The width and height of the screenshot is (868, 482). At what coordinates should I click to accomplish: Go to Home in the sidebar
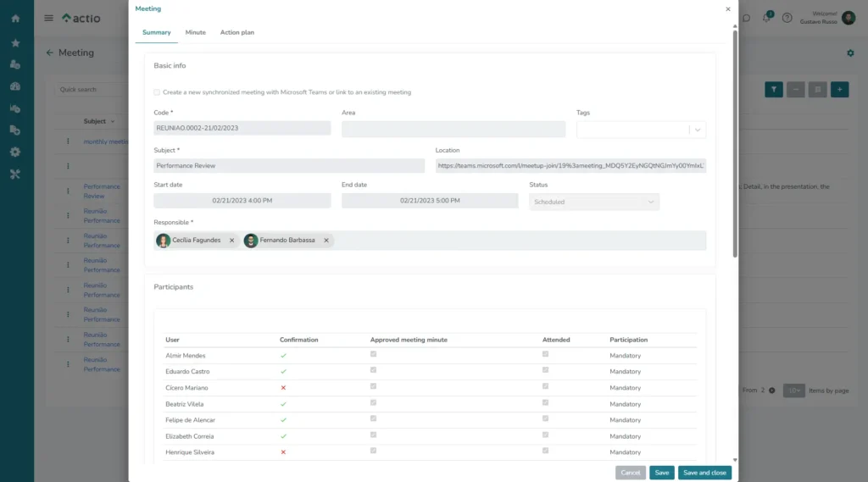point(15,19)
